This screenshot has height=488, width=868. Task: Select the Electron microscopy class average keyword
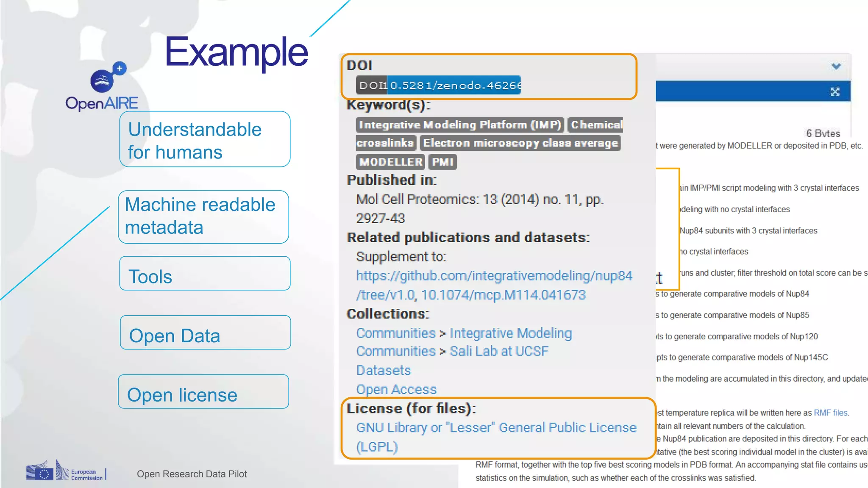point(520,143)
